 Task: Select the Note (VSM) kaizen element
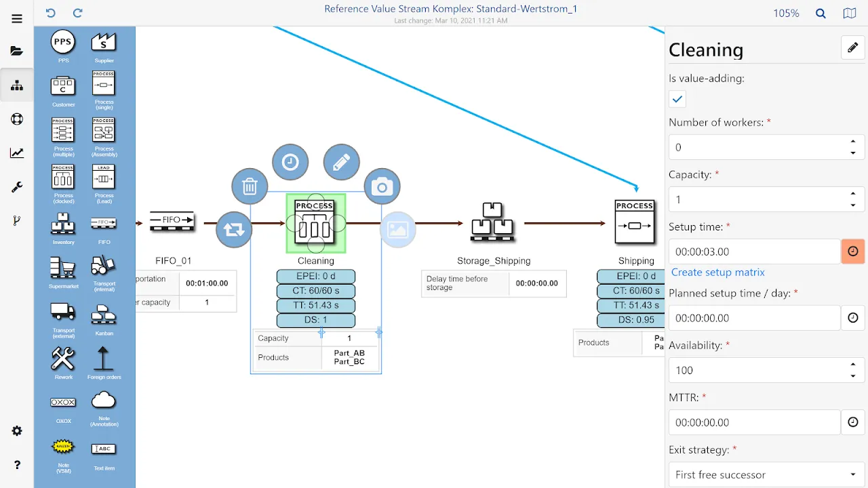(63, 455)
